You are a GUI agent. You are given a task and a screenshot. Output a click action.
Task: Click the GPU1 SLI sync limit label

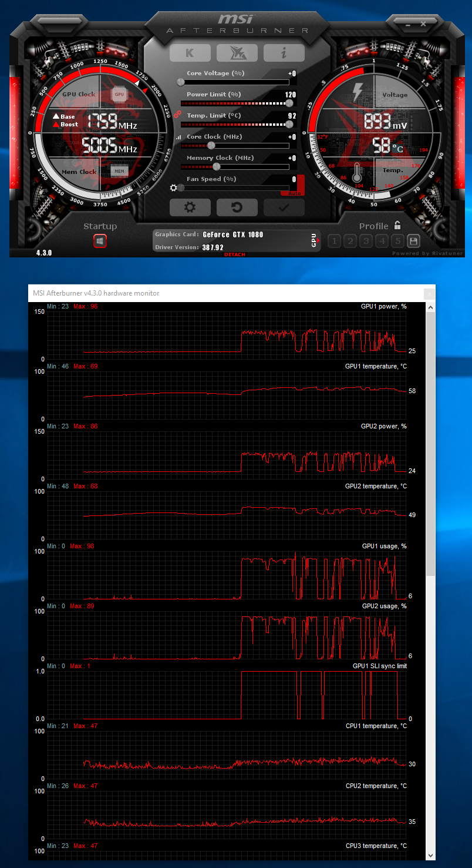380,666
